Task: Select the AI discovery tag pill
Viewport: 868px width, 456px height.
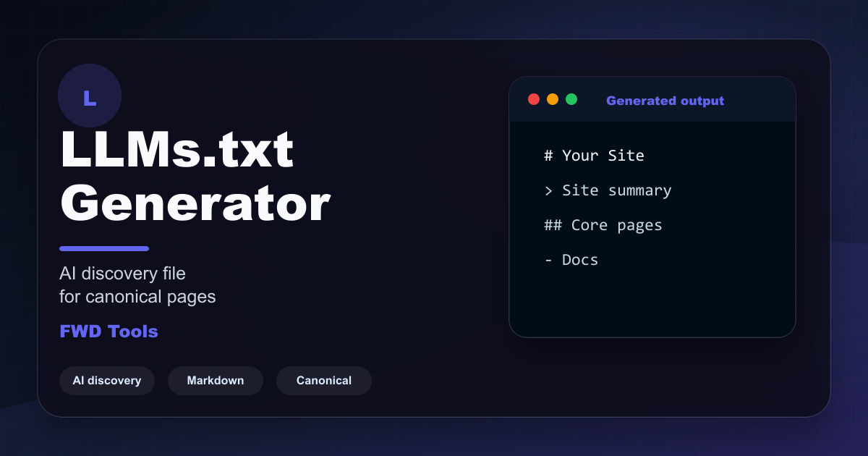Action: 107,381
